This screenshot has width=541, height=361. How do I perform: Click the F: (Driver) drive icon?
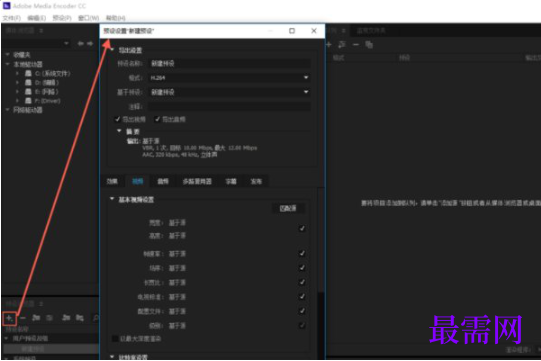(28, 101)
